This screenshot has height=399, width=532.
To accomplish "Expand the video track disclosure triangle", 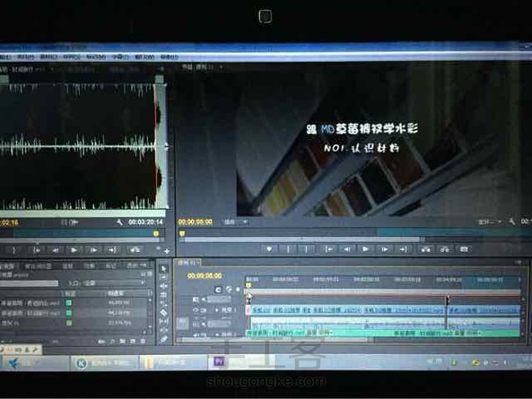I will (x=217, y=310).
